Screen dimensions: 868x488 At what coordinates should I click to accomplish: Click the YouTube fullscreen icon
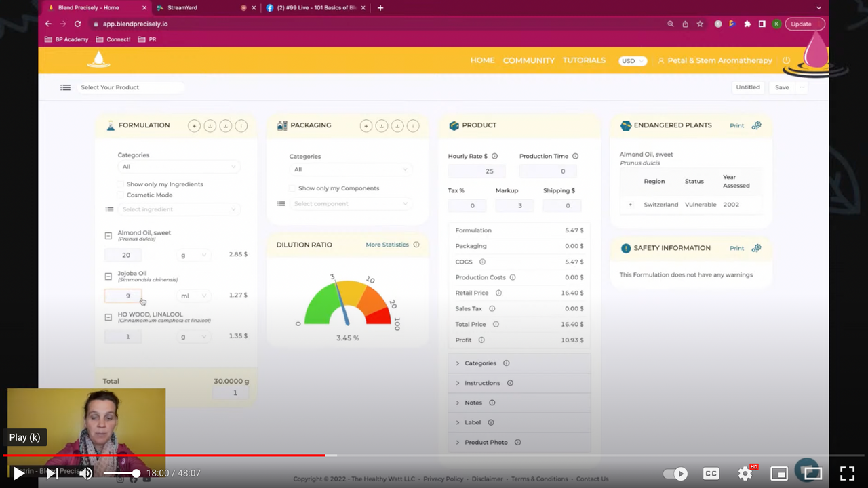coord(847,473)
